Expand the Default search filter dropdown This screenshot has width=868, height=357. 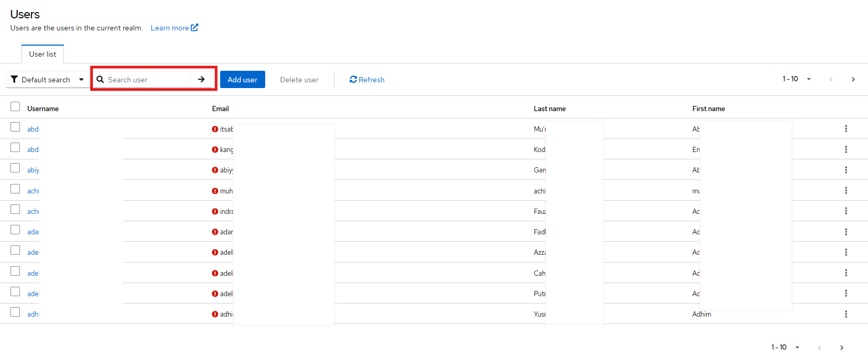pyautogui.click(x=48, y=80)
